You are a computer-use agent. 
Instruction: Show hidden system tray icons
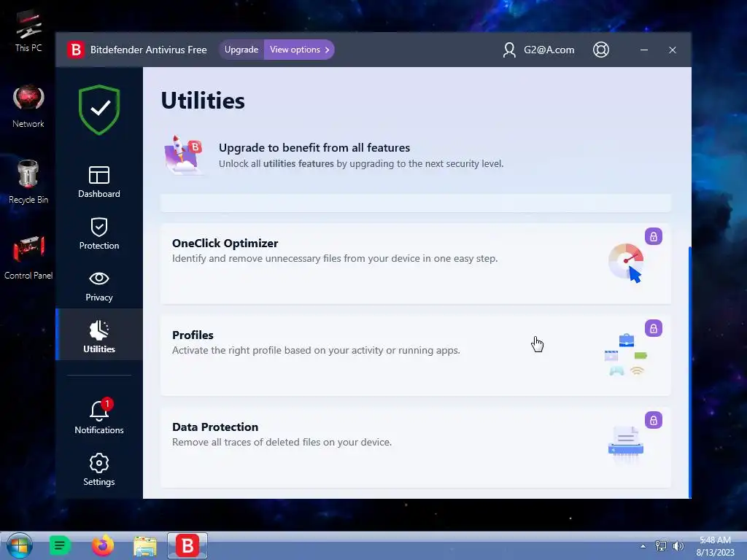tap(643, 546)
